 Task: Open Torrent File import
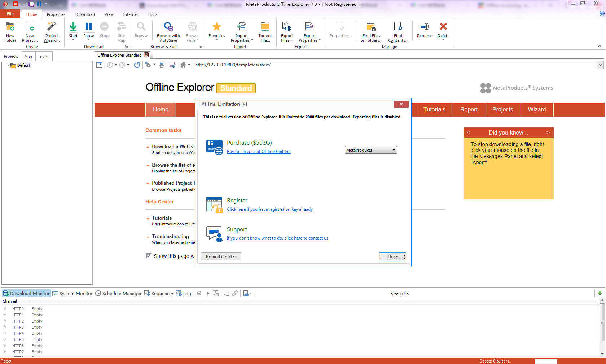265,32
